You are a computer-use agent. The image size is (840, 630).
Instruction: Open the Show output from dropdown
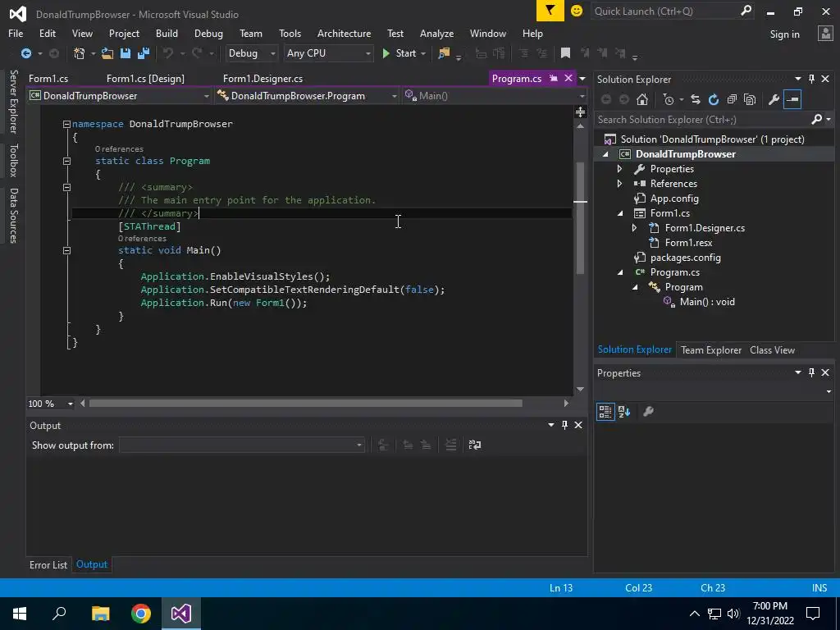click(242, 445)
